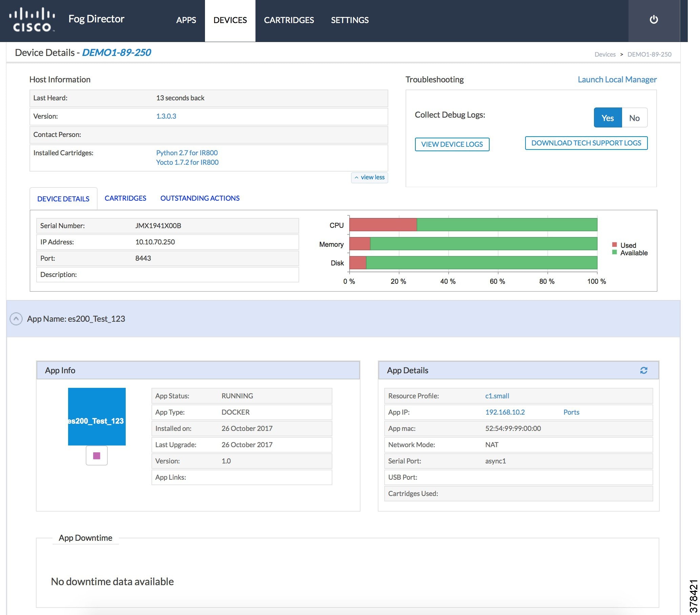Click the red Used legend swatch
The image size is (700, 615).
(x=614, y=245)
